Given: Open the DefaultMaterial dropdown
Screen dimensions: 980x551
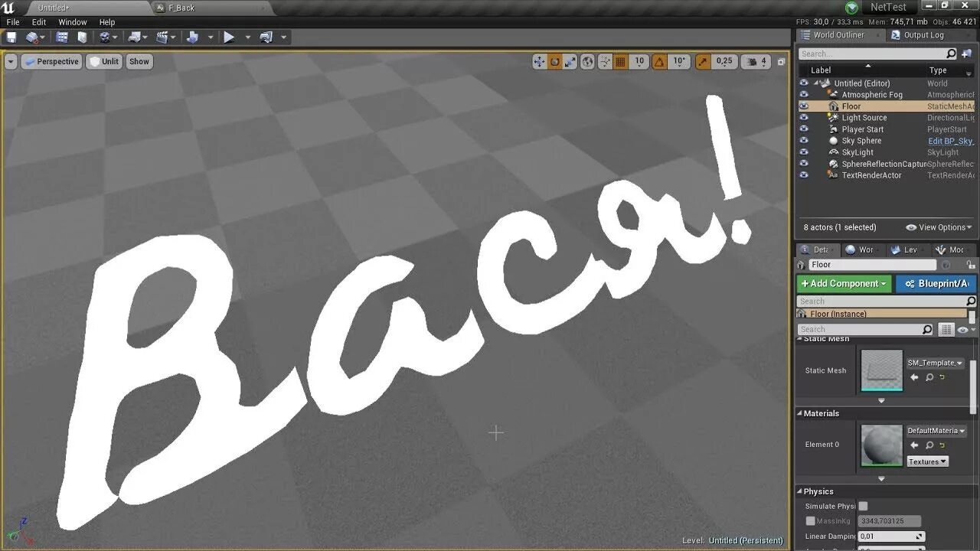Looking at the screenshot, I should pos(935,431).
